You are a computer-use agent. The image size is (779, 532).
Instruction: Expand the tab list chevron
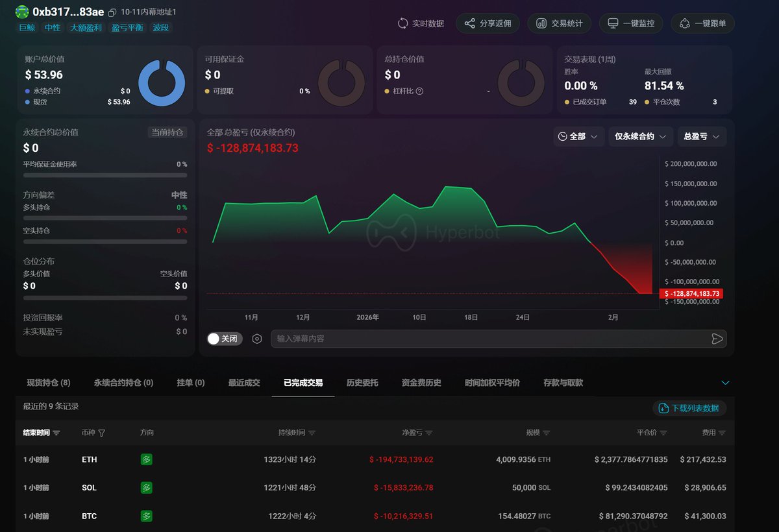pyautogui.click(x=726, y=383)
